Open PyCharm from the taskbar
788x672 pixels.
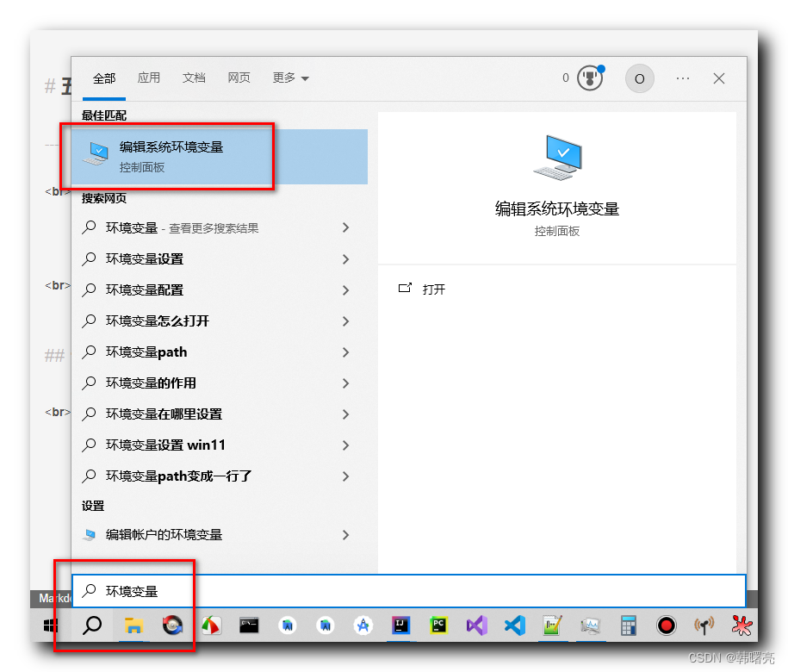[438, 626]
